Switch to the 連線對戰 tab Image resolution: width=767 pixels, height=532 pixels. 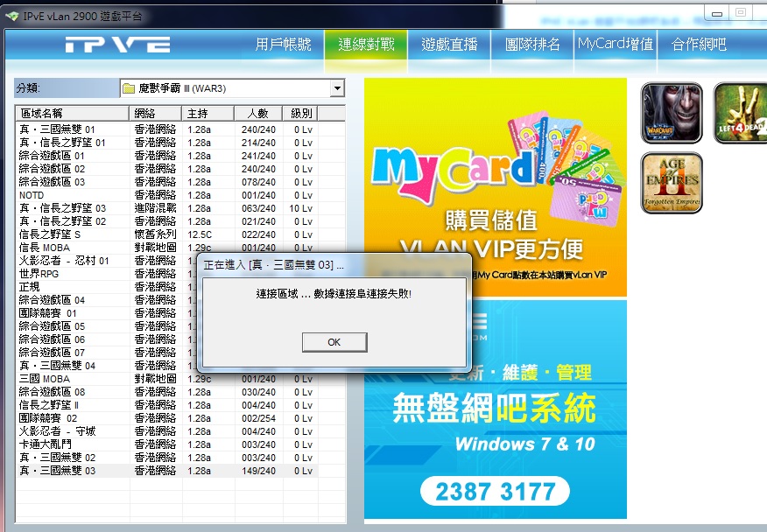coord(366,45)
